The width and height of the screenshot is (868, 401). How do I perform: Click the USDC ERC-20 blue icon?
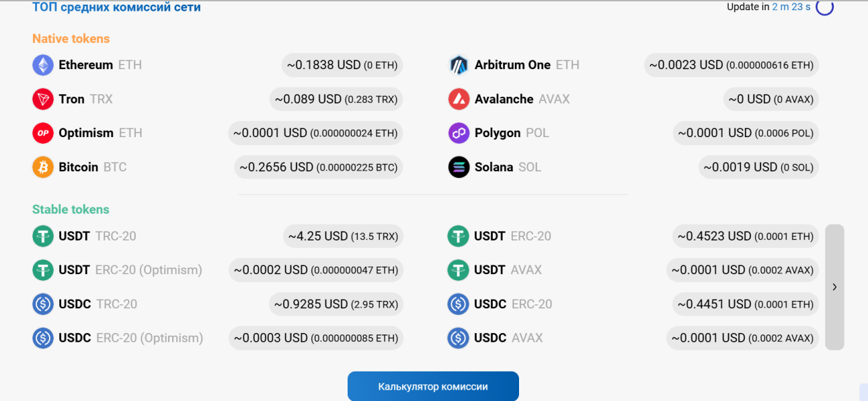[458, 304]
